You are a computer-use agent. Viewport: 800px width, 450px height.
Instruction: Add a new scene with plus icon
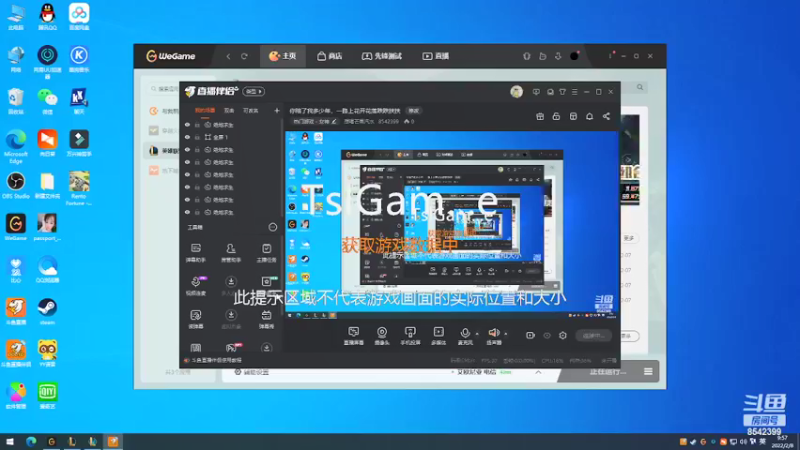(277, 110)
